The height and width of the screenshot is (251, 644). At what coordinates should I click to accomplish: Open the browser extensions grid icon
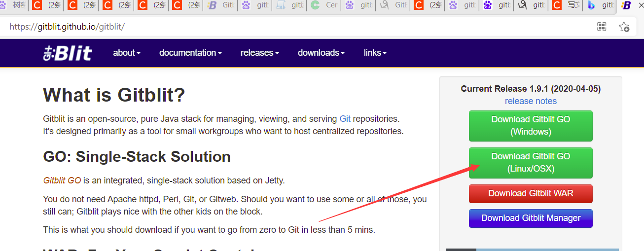[602, 27]
